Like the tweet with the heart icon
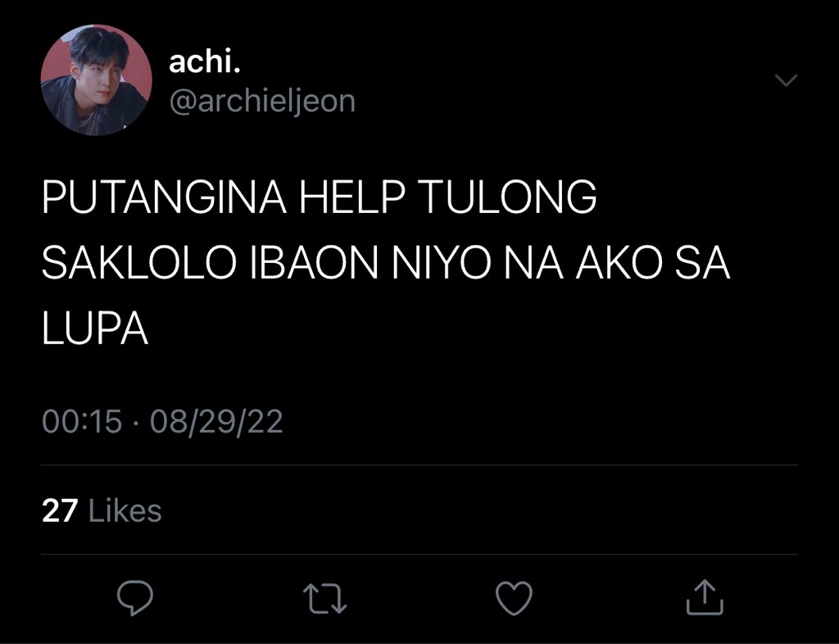839x644 pixels. pyautogui.click(x=515, y=597)
